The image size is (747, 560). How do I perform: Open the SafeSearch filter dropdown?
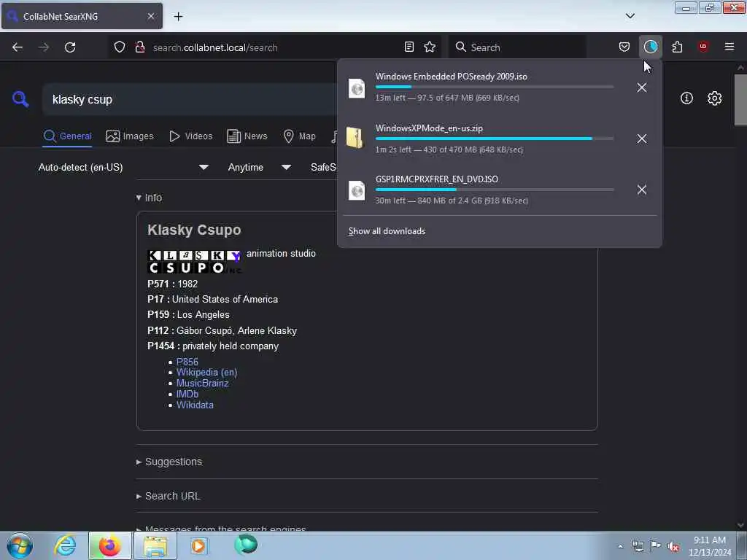(x=323, y=167)
